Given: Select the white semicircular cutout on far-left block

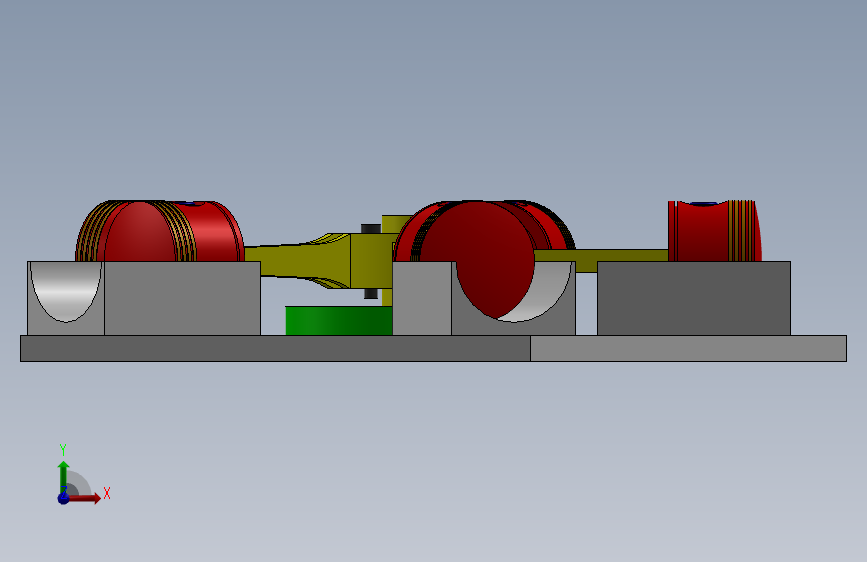Looking at the screenshot, I should click(66, 291).
